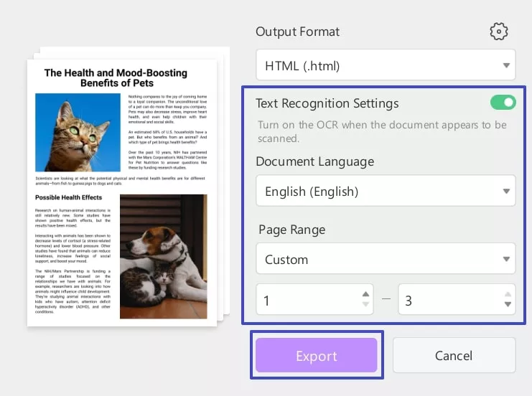Viewport: 532px width, 396px height.
Task: Click the end page field showing 3
Action: coord(457,300)
